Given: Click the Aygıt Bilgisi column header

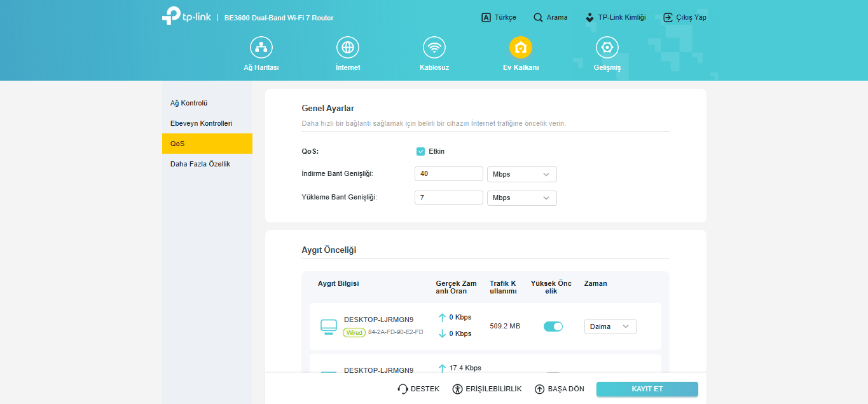Looking at the screenshot, I should [x=338, y=283].
